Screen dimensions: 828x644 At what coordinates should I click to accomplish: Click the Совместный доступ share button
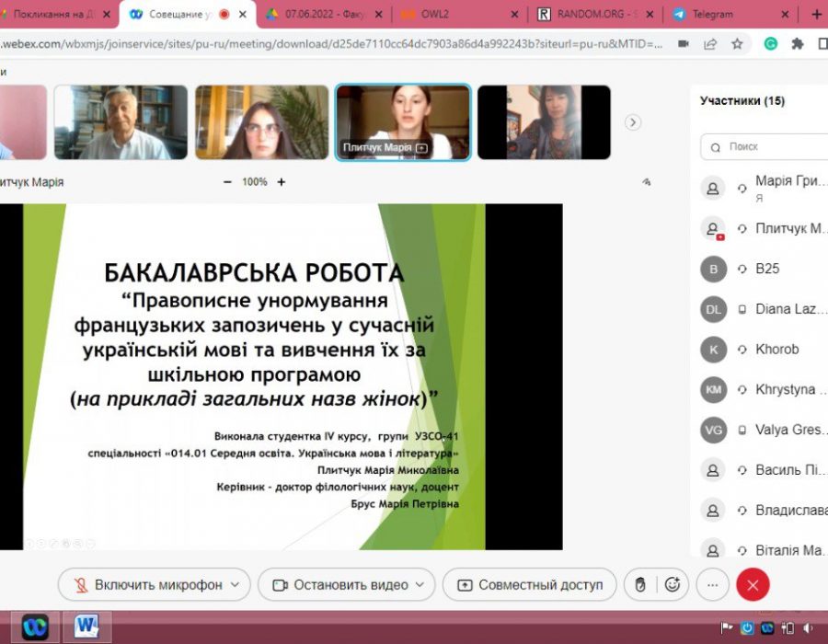pos(529,584)
